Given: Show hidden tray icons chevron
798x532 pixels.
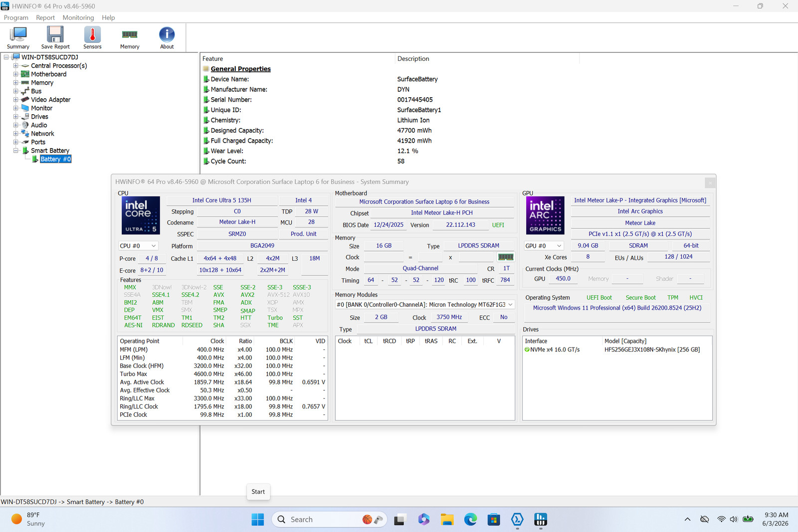Looking at the screenshot, I should (x=687, y=520).
